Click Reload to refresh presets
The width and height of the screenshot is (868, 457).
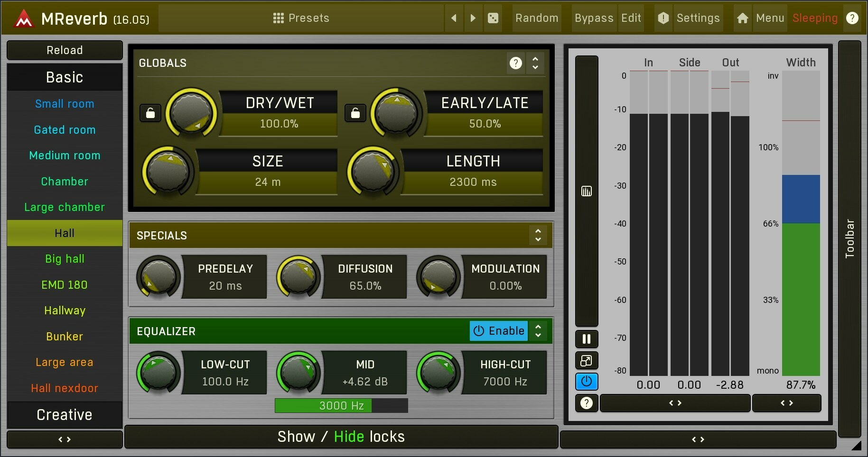[65, 50]
